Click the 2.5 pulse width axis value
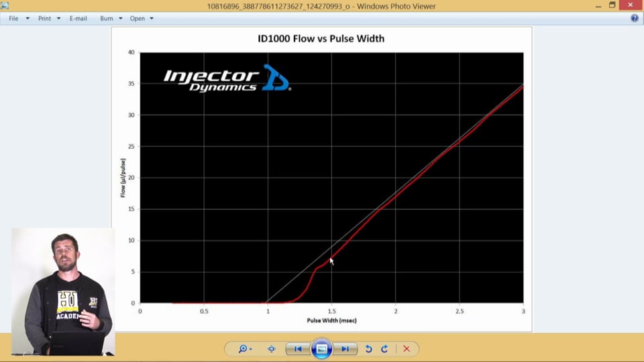Screen dimensions: 644x362 [x=460, y=312]
